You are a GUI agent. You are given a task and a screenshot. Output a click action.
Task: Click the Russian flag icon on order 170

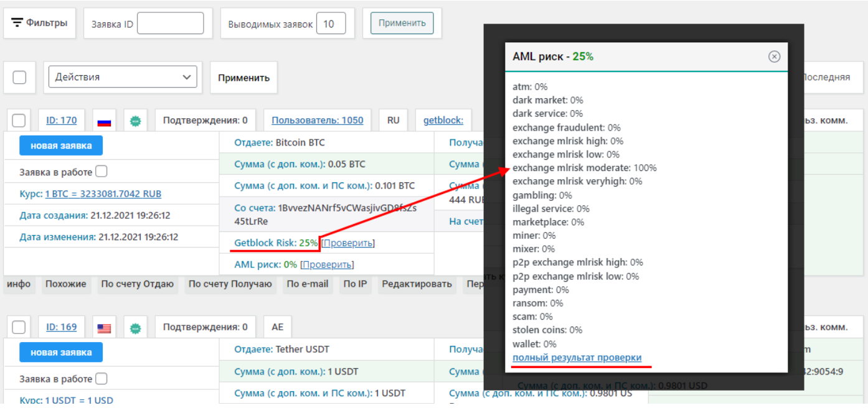pyautogui.click(x=104, y=121)
